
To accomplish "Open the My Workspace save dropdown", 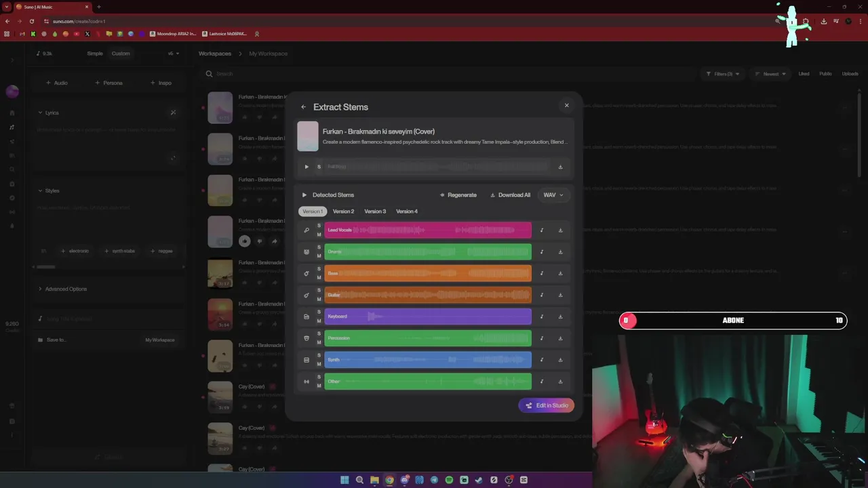I will point(160,340).
